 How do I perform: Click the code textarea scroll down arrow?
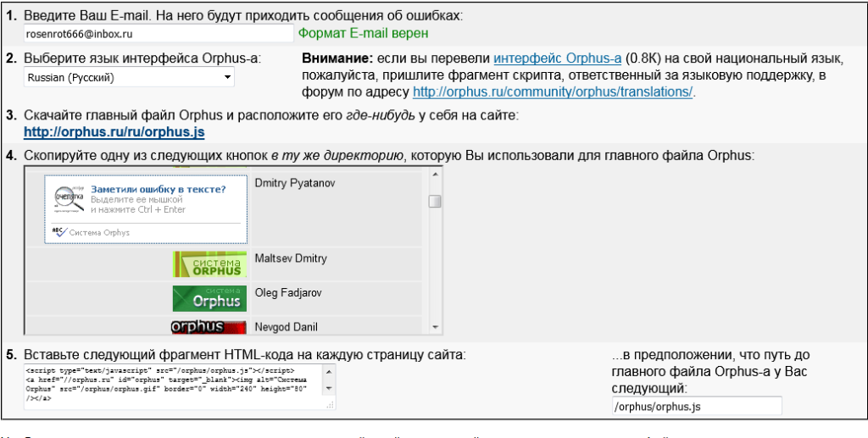[329, 388]
